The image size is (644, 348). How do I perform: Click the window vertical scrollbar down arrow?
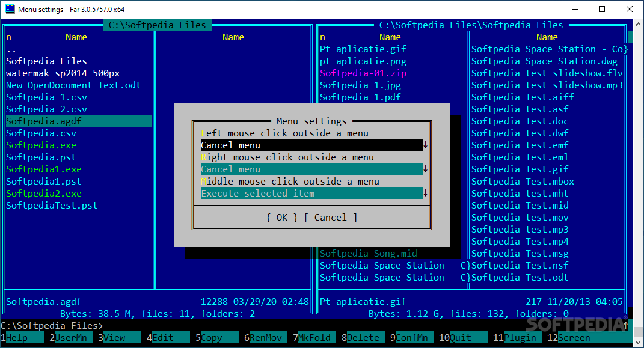pyautogui.click(x=638, y=342)
